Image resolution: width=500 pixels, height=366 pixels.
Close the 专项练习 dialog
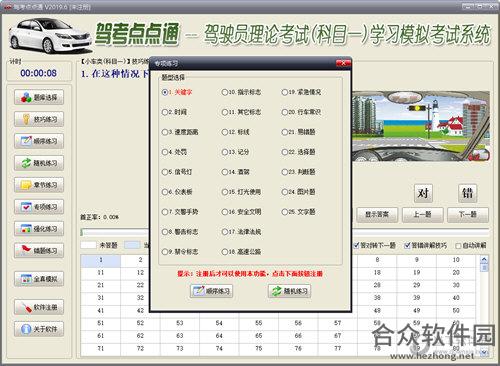pos(343,63)
